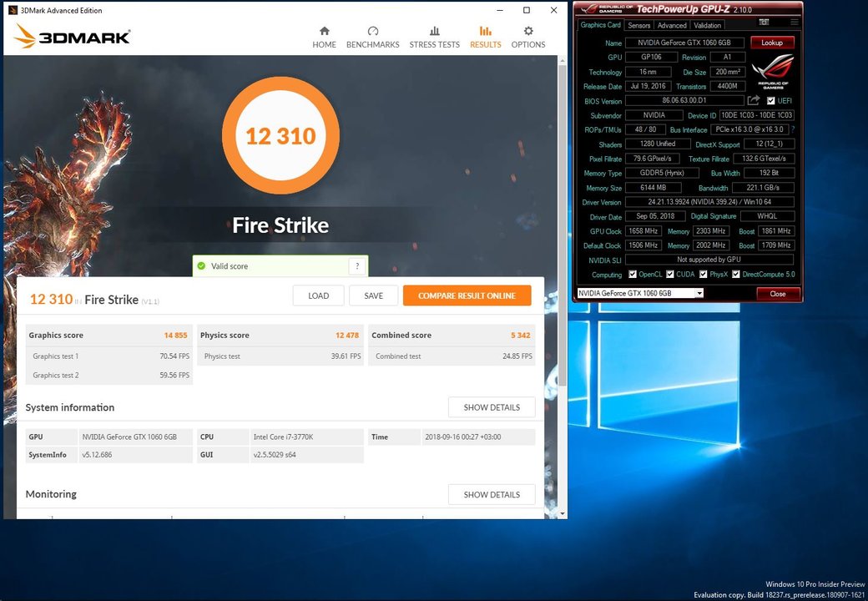This screenshot has height=601, width=868.
Task: Click the Memory Size 6144 MB value
Action: [654, 188]
